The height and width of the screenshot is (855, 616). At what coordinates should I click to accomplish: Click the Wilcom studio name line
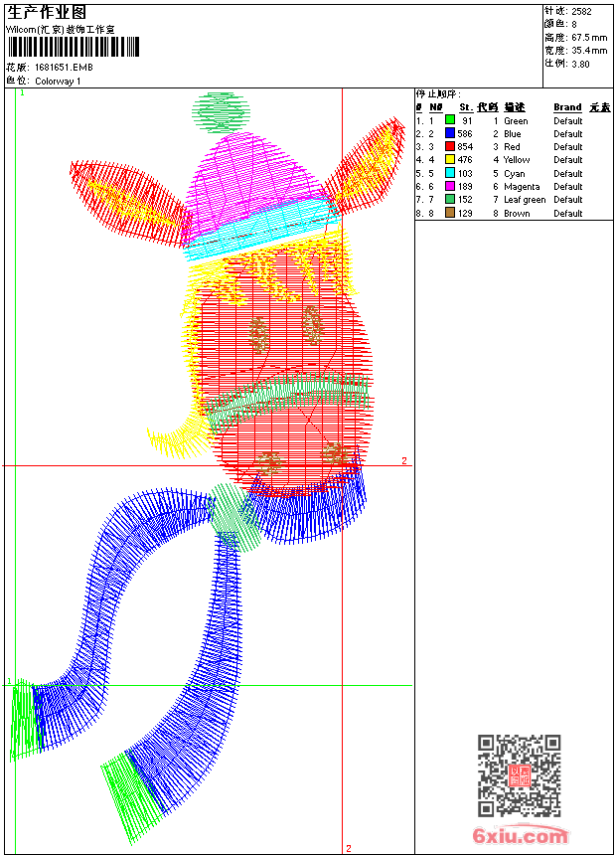(x=60, y=30)
